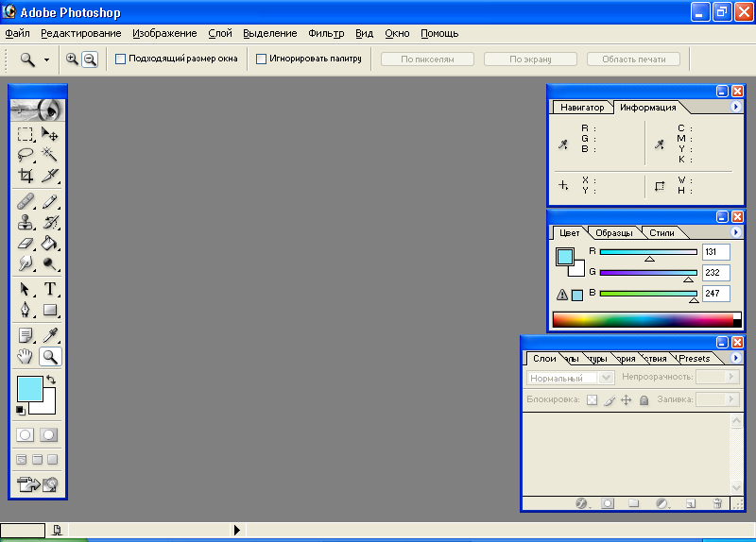
Task: Open the 'Файл' menu
Action: (x=17, y=33)
